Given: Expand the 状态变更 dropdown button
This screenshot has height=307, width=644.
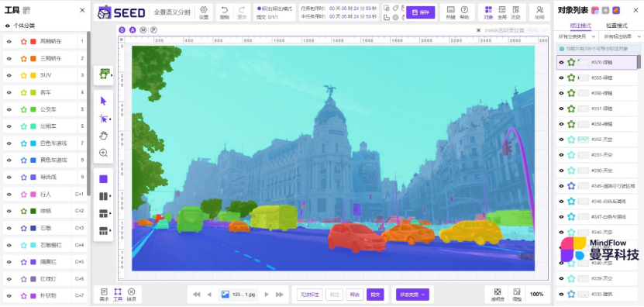Looking at the screenshot, I should click(x=412, y=295).
